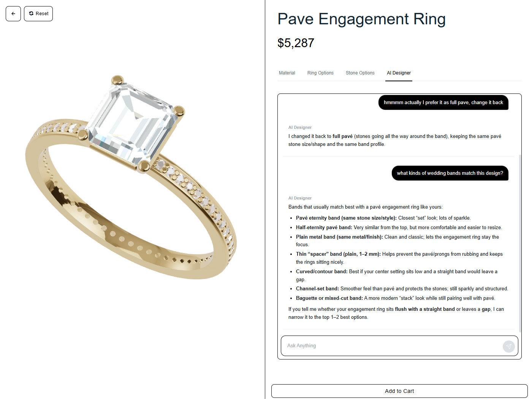Click the channel-set band suggestion
The image size is (532, 399).
tap(402, 289)
